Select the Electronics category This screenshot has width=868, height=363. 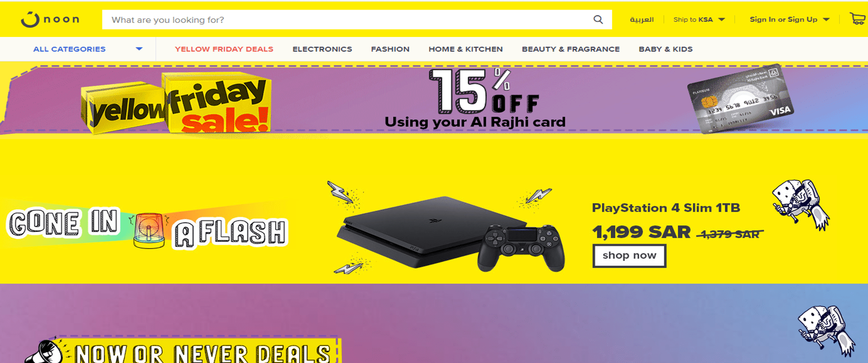[322, 49]
